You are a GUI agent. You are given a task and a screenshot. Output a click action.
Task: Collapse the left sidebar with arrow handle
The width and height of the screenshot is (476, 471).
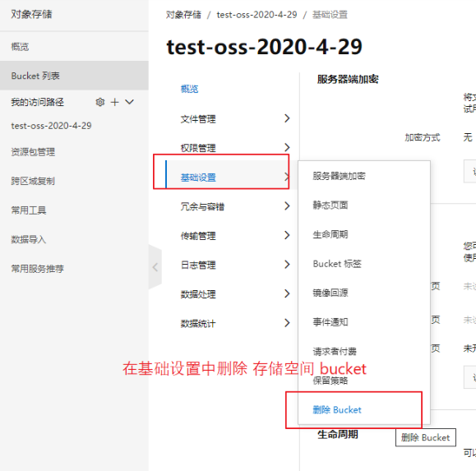click(155, 267)
